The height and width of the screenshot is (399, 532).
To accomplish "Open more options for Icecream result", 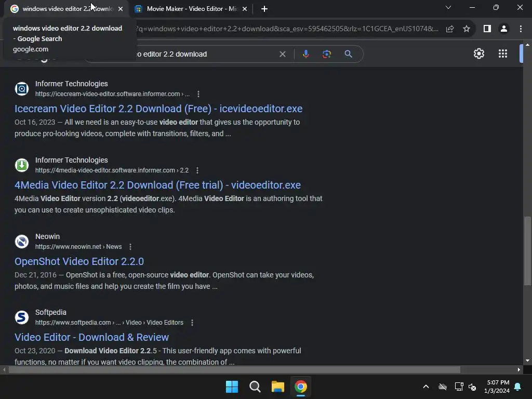I will pyautogui.click(x=198, y=94).
